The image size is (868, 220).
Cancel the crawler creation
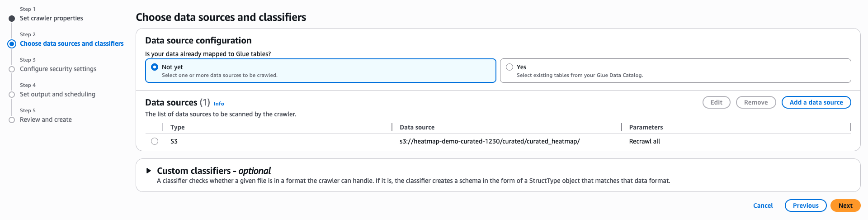pos(763,206)
